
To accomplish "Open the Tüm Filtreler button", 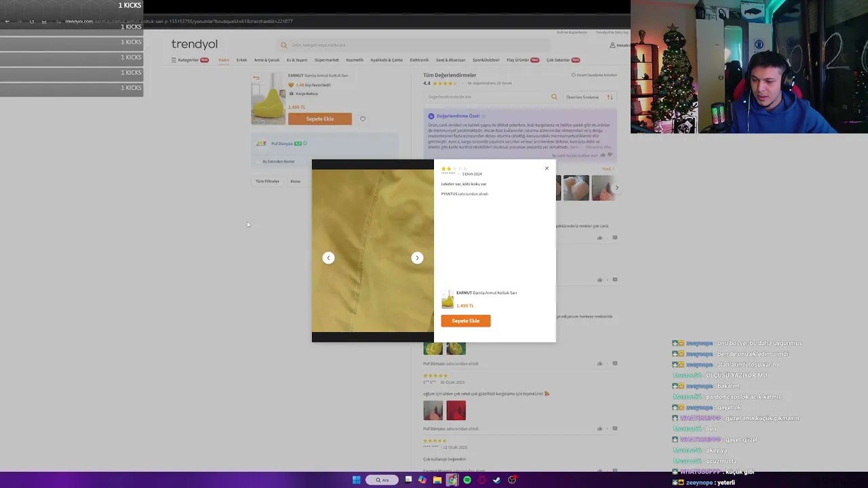I will (x=267, y=182).
